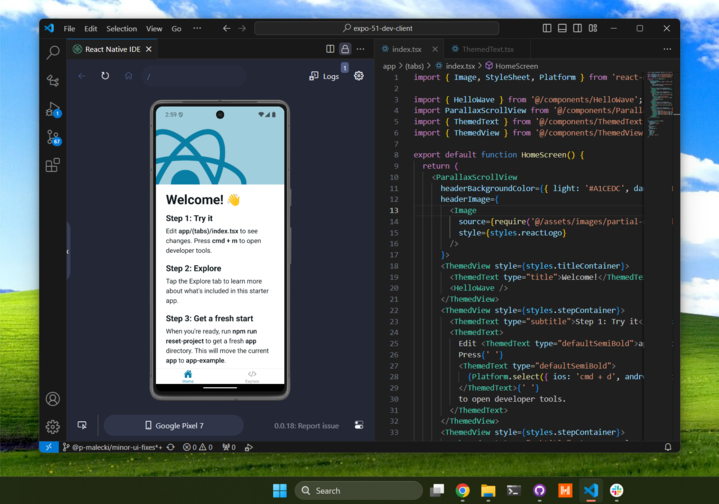Click the (tabs) breadcrumb segment

(x=414, y=66)
